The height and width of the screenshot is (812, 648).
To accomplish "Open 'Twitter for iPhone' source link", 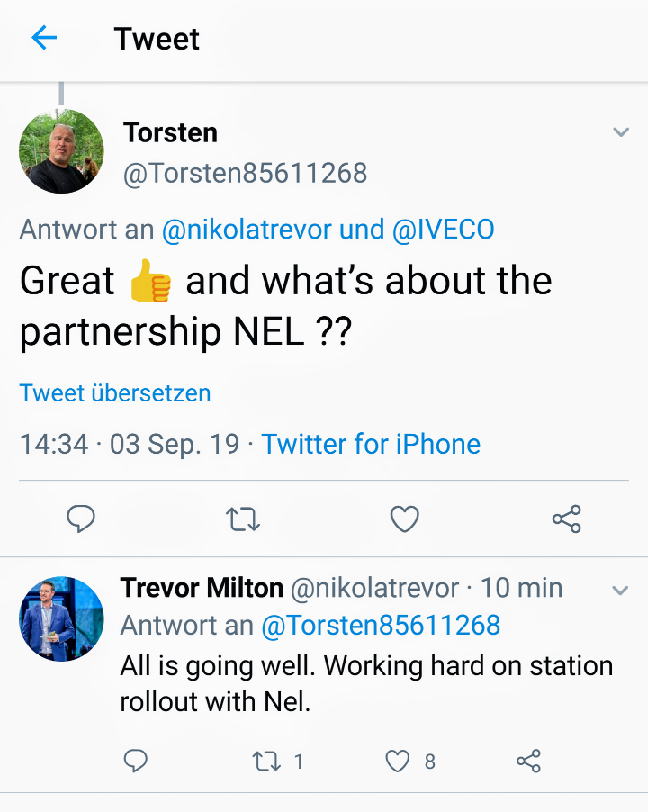I will (371, 444).
